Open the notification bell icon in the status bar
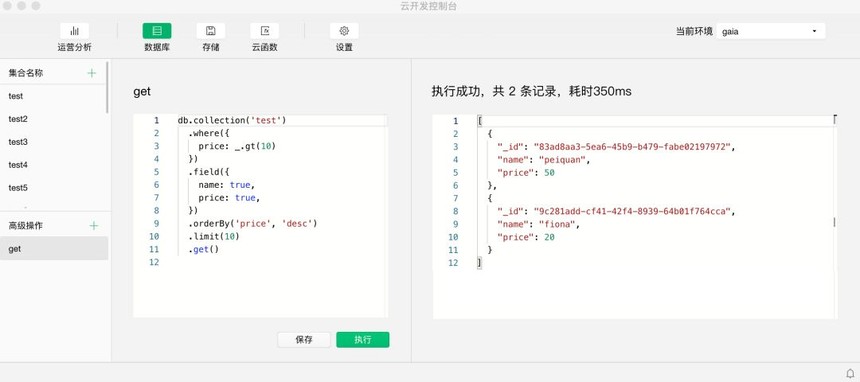This screenshot has height=382, width=860. click(851, 373)
